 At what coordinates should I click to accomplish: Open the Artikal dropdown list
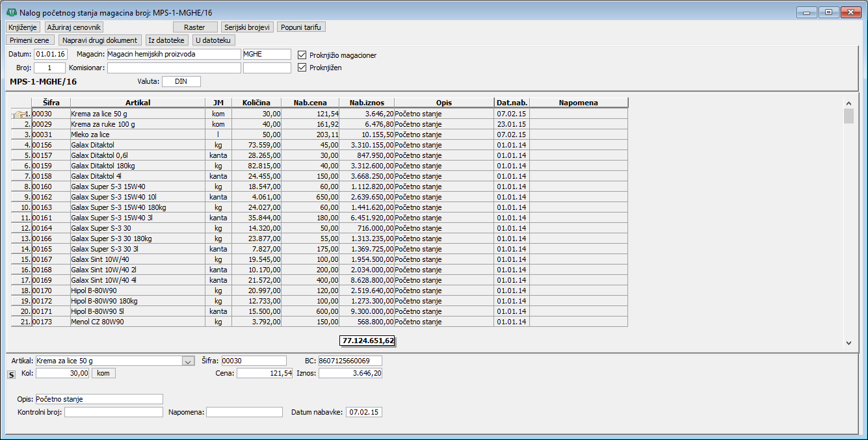tap(188, 361)
